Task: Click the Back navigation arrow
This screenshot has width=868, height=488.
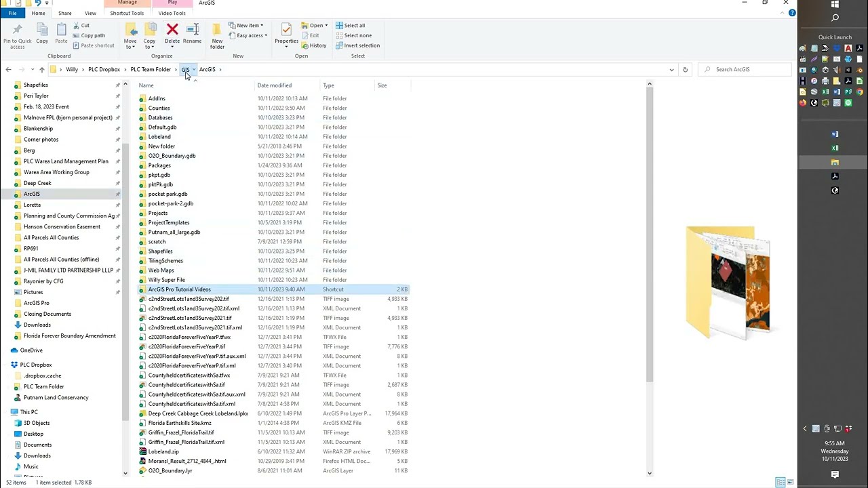Action: [8, 69]
